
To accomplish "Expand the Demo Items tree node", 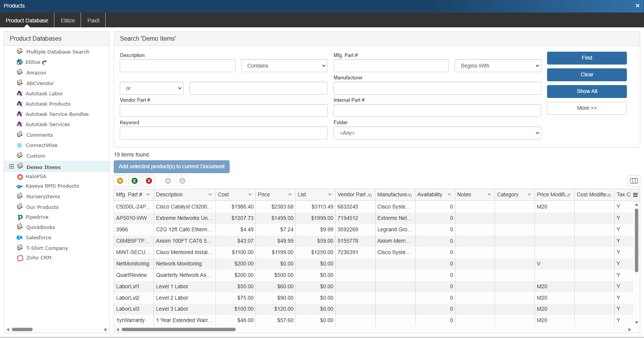I will tap(11, 167).
